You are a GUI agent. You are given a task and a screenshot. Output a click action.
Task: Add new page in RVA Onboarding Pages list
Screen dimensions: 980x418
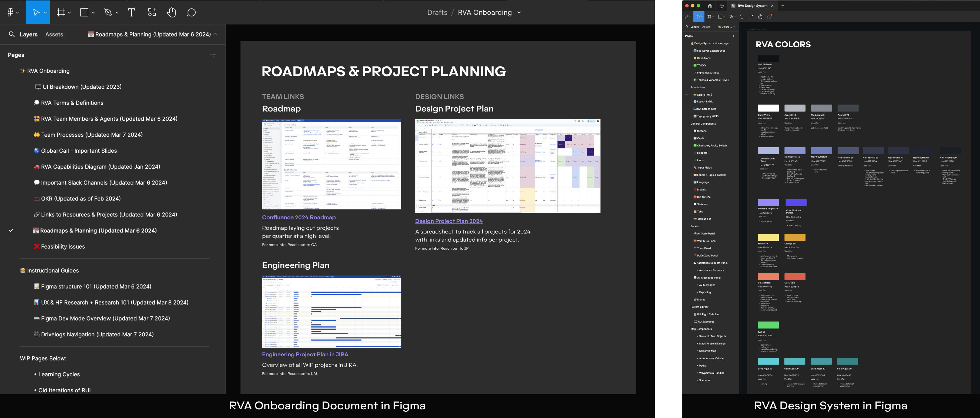pyautogui.click(x=213, y=55)
